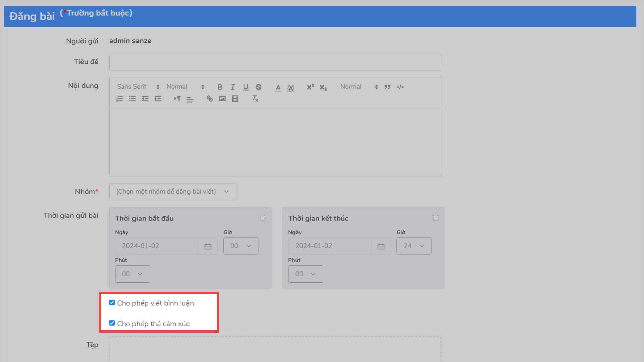Viewport: 644px width, 362px height.
Task: Click the Tệp file upload drop area
Action: 275,349
